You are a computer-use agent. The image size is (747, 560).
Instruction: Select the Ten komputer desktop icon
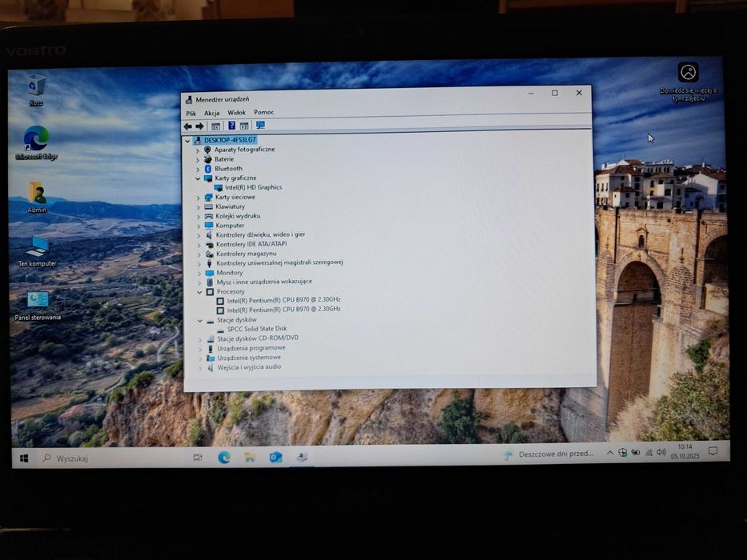[37, 251]
